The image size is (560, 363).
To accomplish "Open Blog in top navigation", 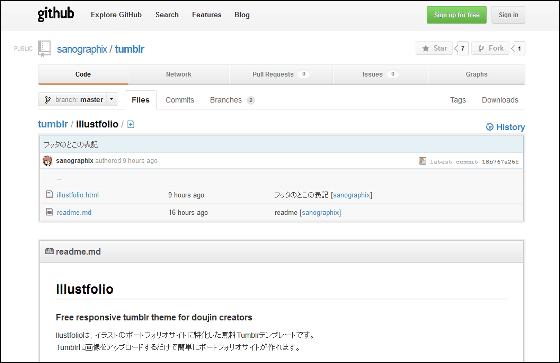I will click(242, 15).
